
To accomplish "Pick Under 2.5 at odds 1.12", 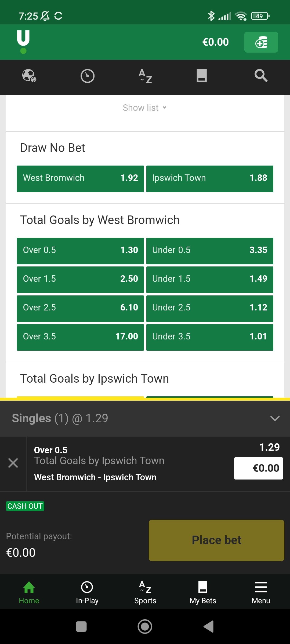I will [x=210, y=308].
